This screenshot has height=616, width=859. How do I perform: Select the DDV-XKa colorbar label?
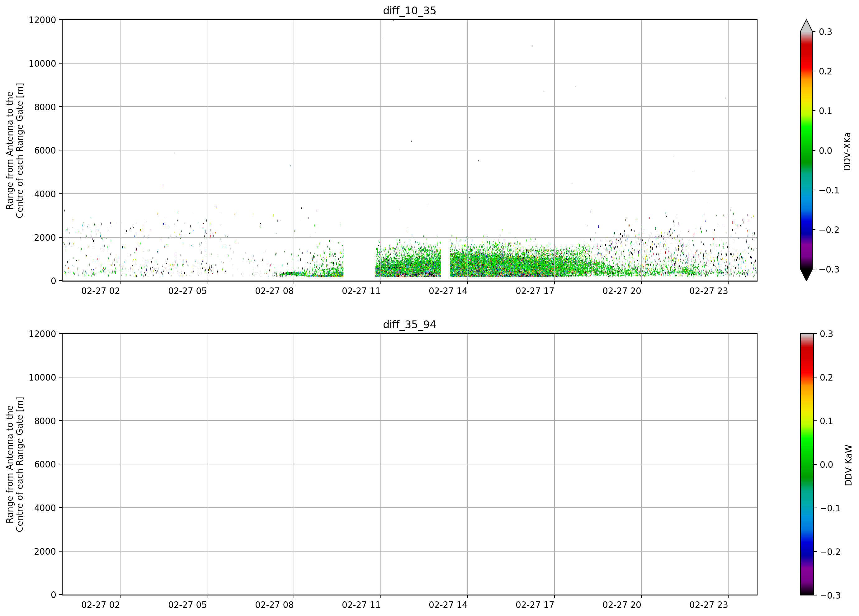point(847,151)
